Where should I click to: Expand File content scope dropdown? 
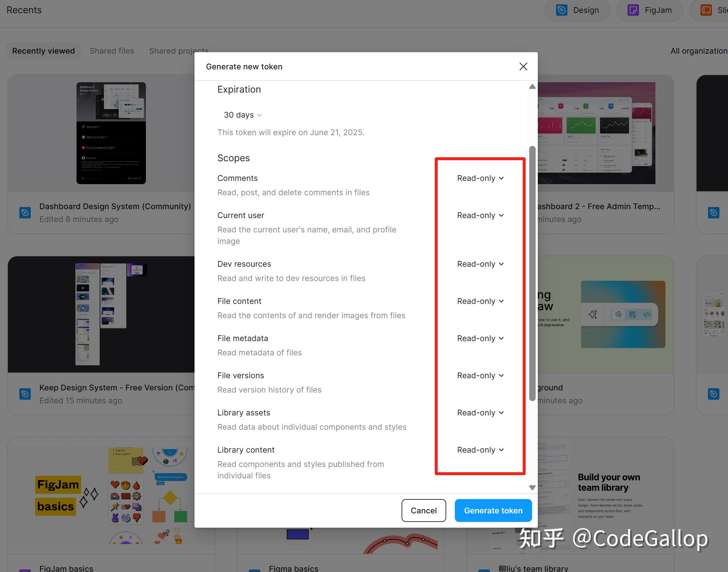coord(480,301)
